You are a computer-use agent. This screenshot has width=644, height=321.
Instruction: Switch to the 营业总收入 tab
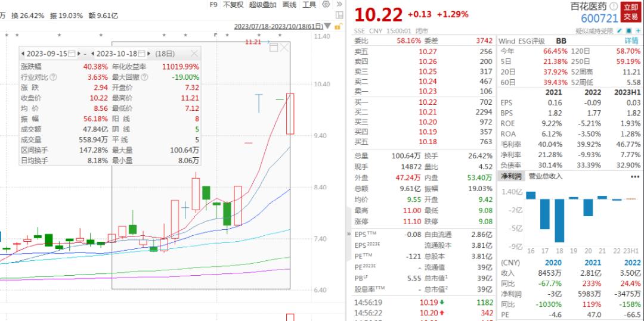point(546,176)
